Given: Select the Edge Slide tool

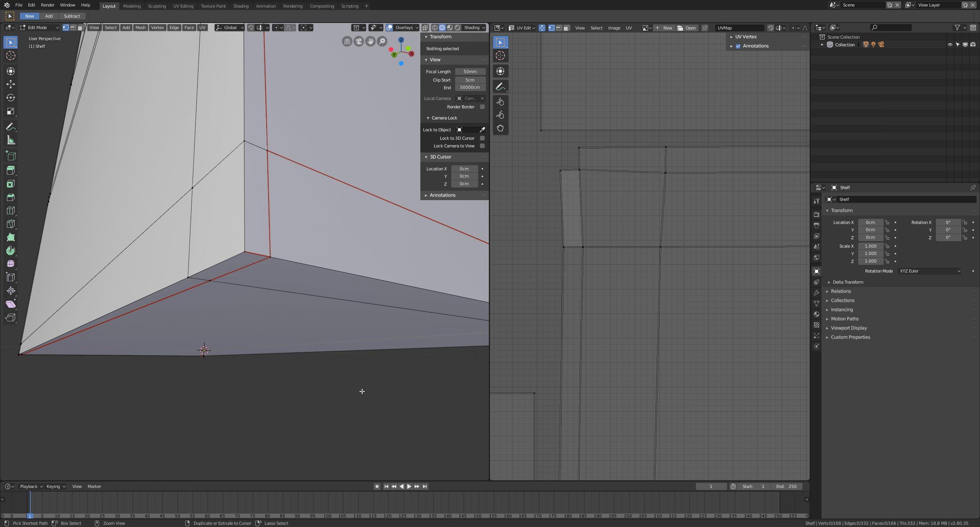Looking at the screenshot, I should click(11, 277).
